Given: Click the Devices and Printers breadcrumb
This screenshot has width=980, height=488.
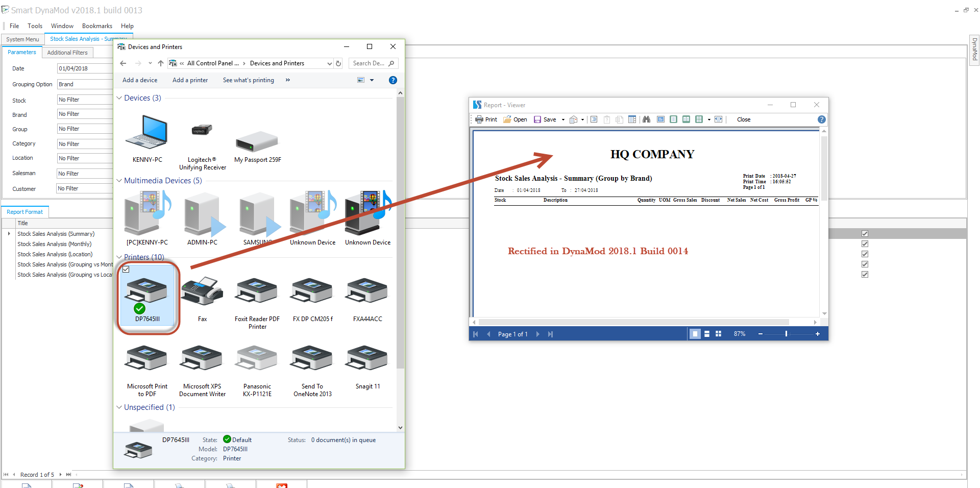Looking at the screenshot, I should point(277,63).
